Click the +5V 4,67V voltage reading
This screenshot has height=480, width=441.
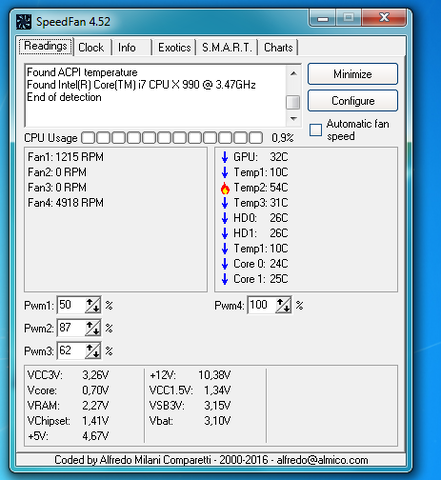68,436
